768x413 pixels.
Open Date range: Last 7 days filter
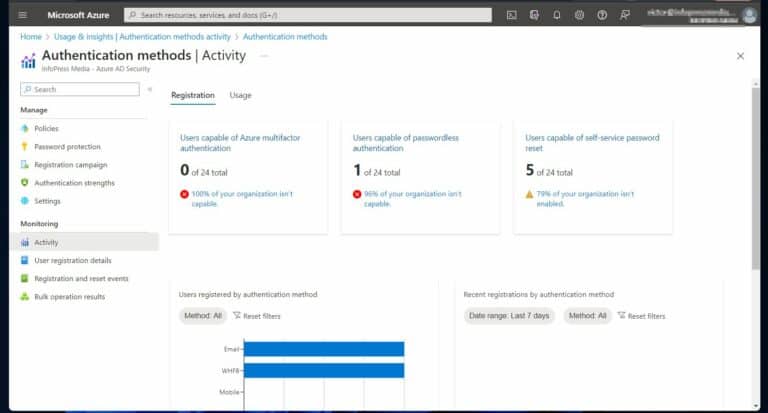(x=509, y=316)
